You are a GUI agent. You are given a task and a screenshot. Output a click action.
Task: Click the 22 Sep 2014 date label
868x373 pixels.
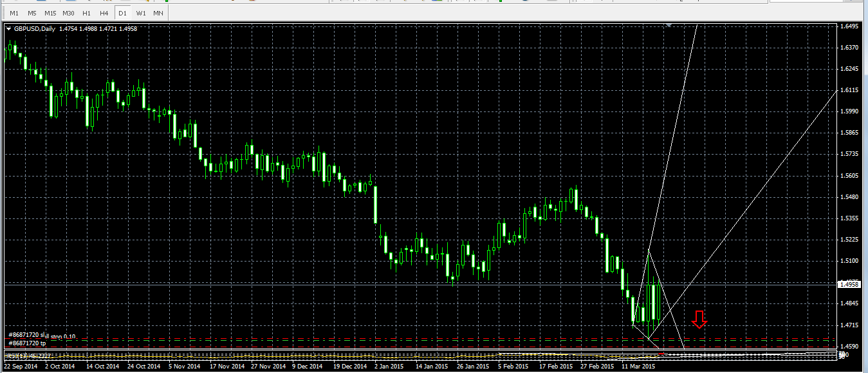click(x=21, y=366)
